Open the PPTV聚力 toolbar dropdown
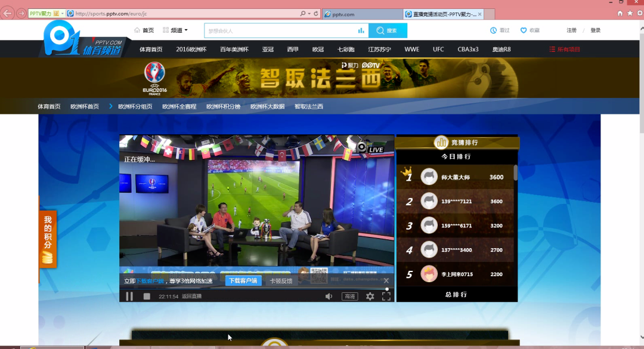Image resolution: width=644 pixels, height=349 pixels. 63,14
